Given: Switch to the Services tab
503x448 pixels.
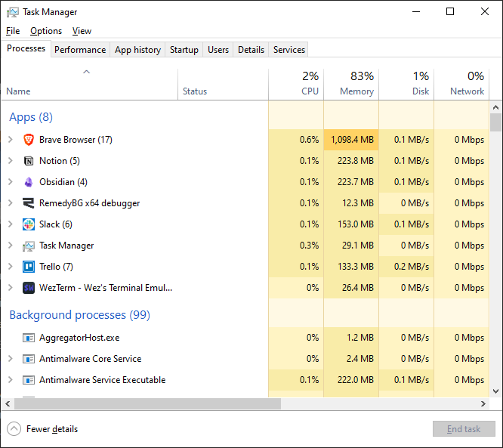Looking at the screenshot, I should click(289, 50).
